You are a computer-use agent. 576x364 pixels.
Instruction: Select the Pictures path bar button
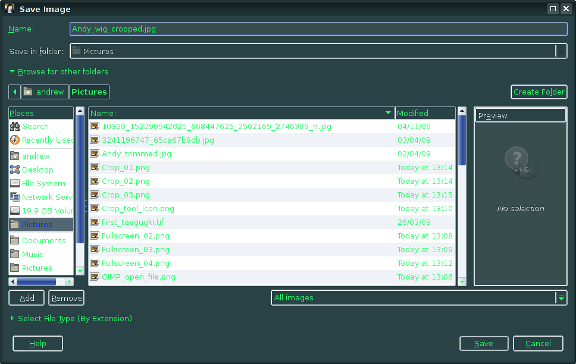[x=89, y=92]
